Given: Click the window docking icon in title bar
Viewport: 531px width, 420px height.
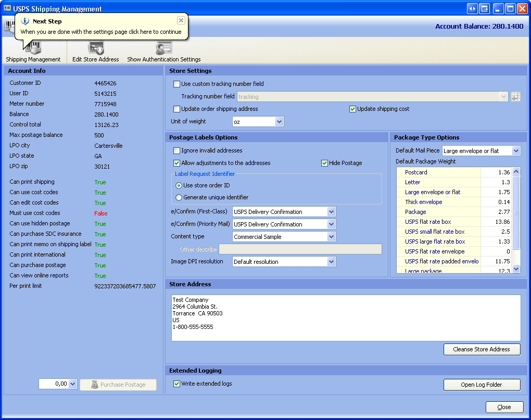Looking at the screenshot, I should click(x=485, y=8).
